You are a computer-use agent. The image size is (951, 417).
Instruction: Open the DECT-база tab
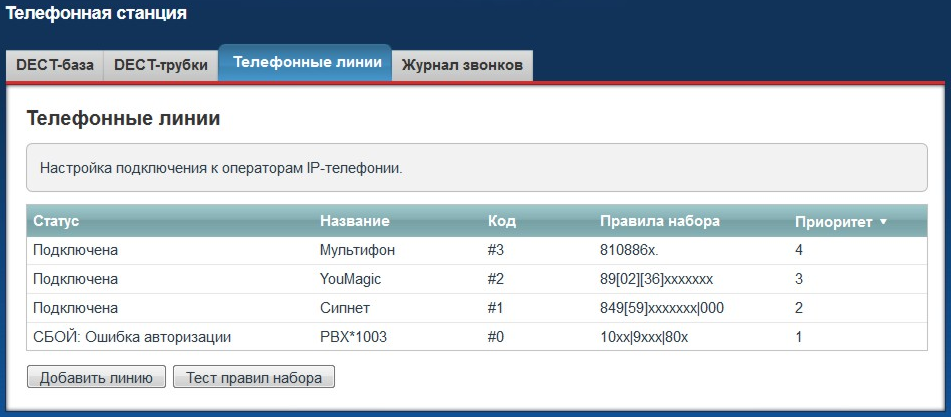click(x=55, y=65)
